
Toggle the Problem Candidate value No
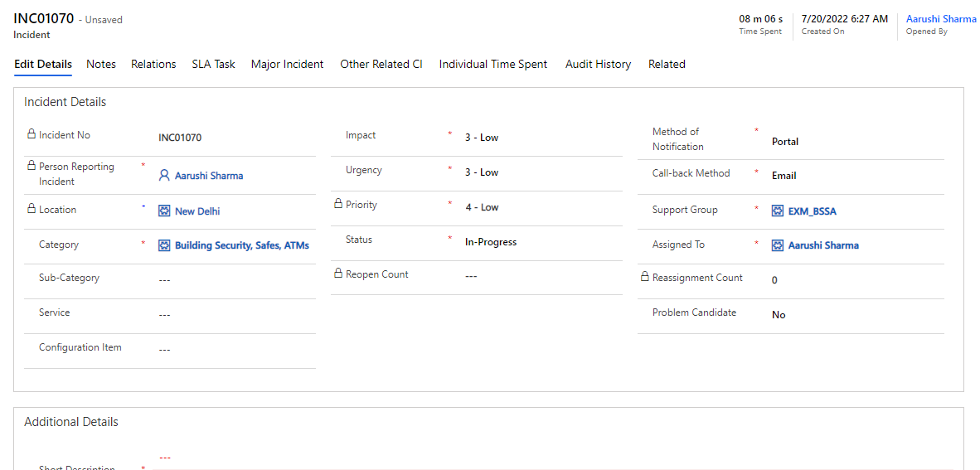pyautogui.click(x=779, y=315)
